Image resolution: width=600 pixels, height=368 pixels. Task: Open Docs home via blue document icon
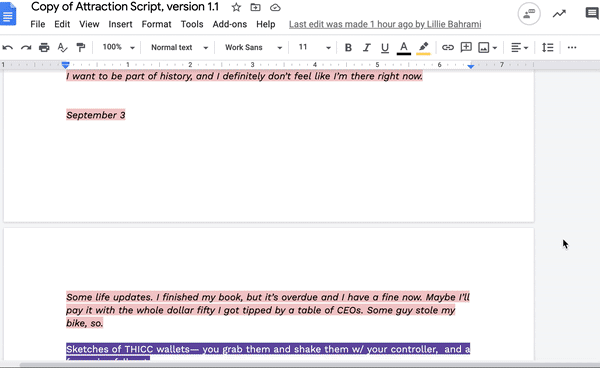pos(8,14)
